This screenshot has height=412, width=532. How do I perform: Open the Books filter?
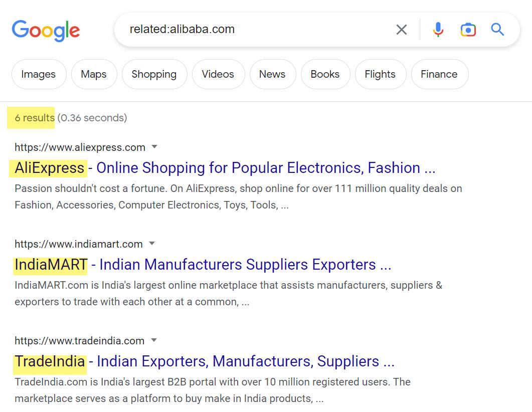pyautogui.click(x=325, y=74)
